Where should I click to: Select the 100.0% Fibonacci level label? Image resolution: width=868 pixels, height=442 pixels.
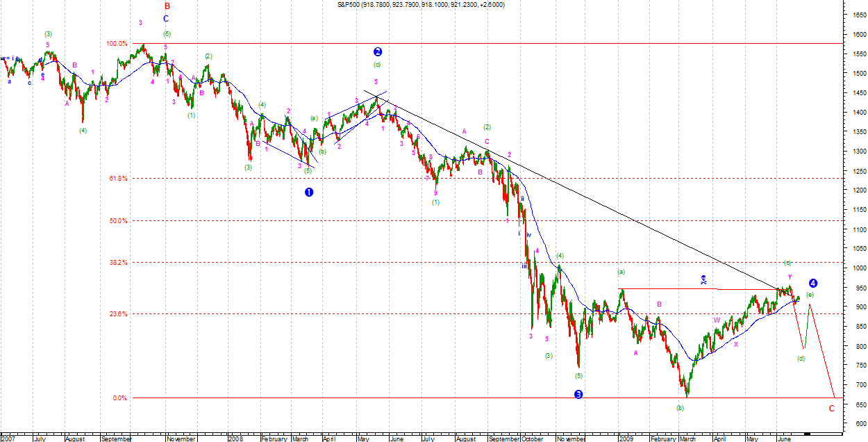pyautogui.click(x=117, y=44)
